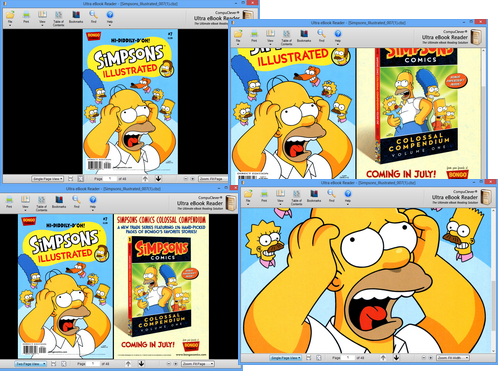Go to next page in Homer close-up window
500x372 pixels.
pos(396,358)
